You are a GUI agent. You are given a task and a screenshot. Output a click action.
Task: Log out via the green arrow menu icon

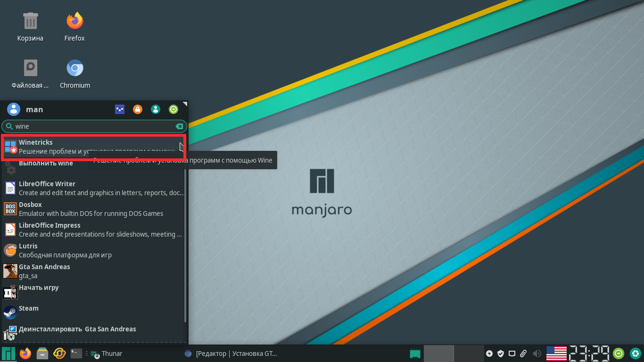tap(173, 109)
